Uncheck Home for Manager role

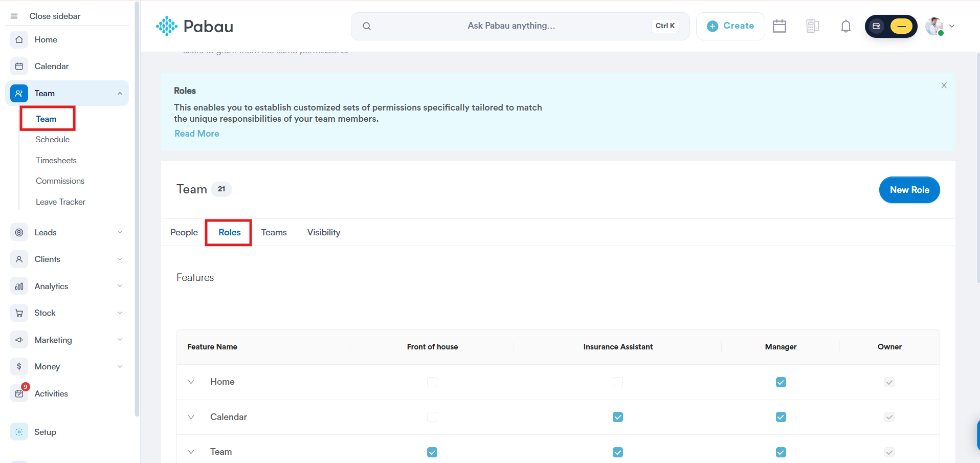[781, 382]
